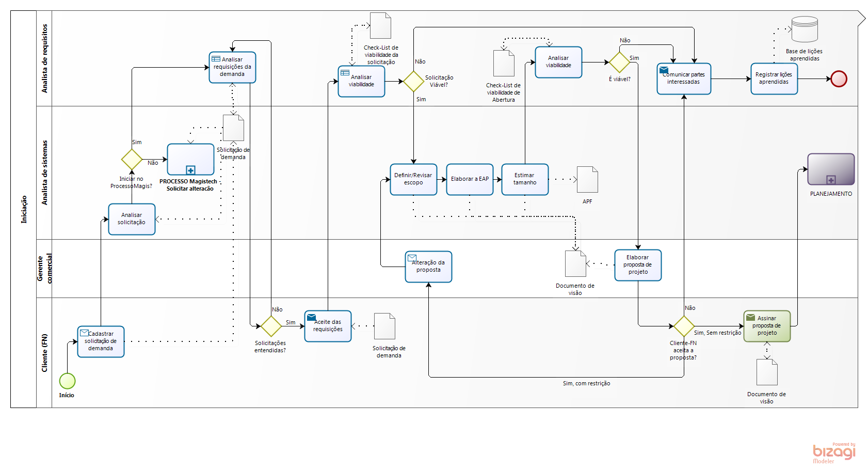
Task: Select the Solicitação Viável gateway diamond
Action: pyautogui.click(x=413, y=82)
